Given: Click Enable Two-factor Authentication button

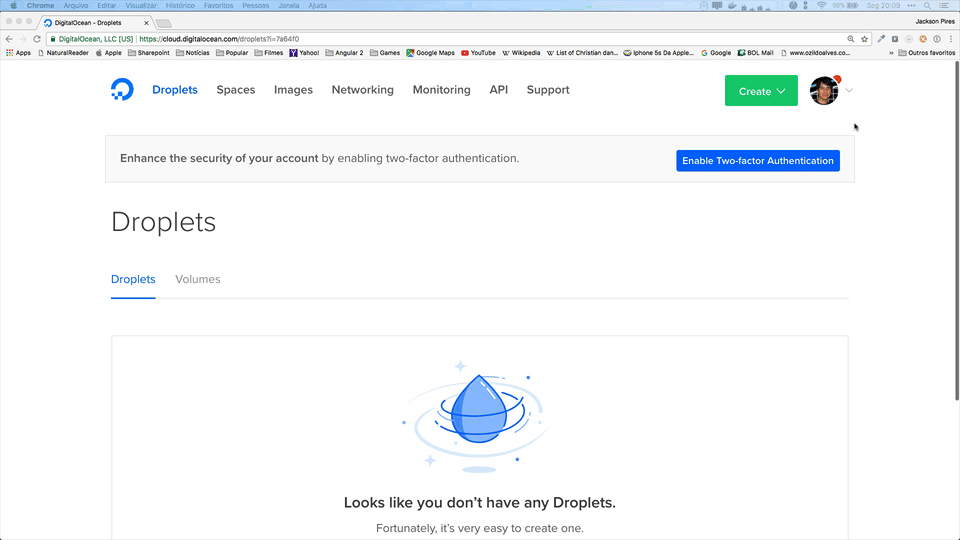Looking at the screenshot, I should coord(758,160).
